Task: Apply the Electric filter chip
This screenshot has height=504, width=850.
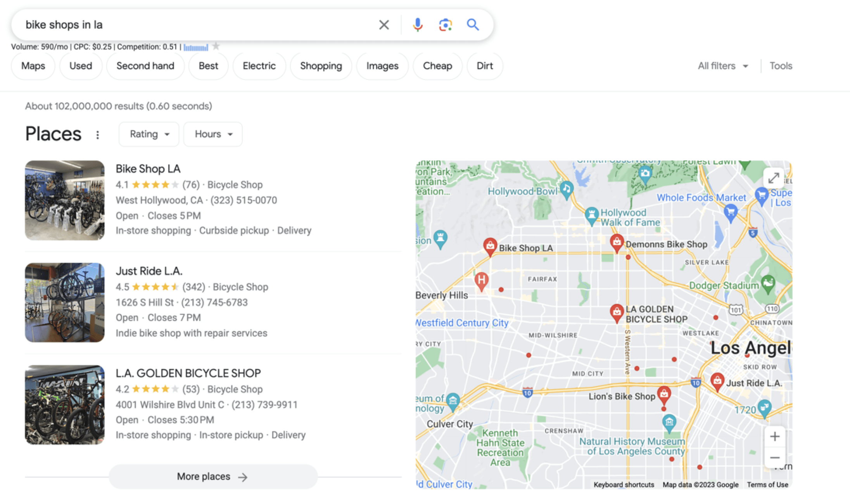Action: click(x=259, y=66)
